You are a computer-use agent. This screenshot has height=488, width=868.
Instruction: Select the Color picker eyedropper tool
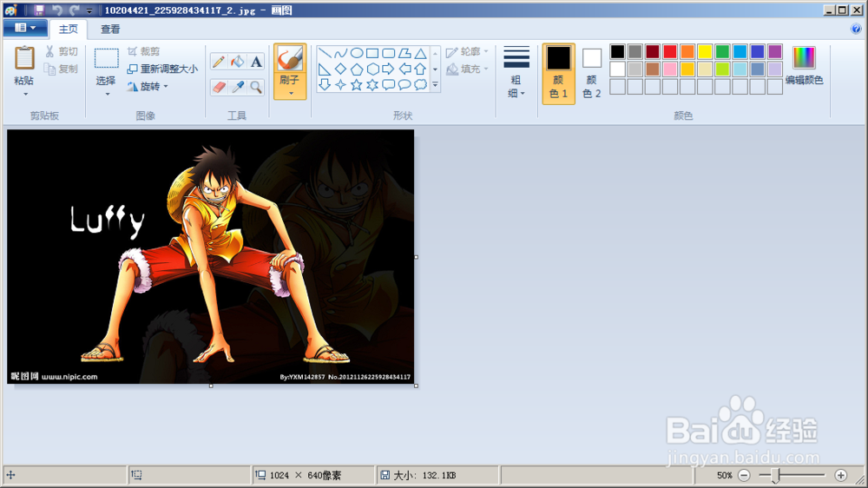tap(238, 87)
